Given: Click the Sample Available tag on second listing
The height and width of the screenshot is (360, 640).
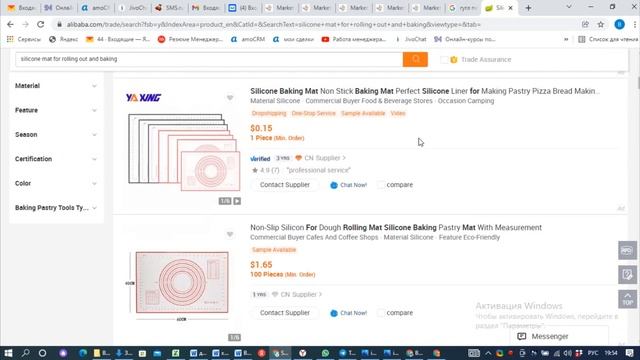Looking at the screenshot, I should coord(274,249).
